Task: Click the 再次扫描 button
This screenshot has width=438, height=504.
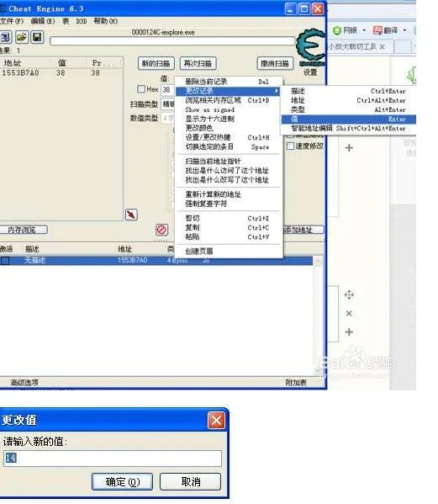Action: pyautogui.click(x=198, y=63)
